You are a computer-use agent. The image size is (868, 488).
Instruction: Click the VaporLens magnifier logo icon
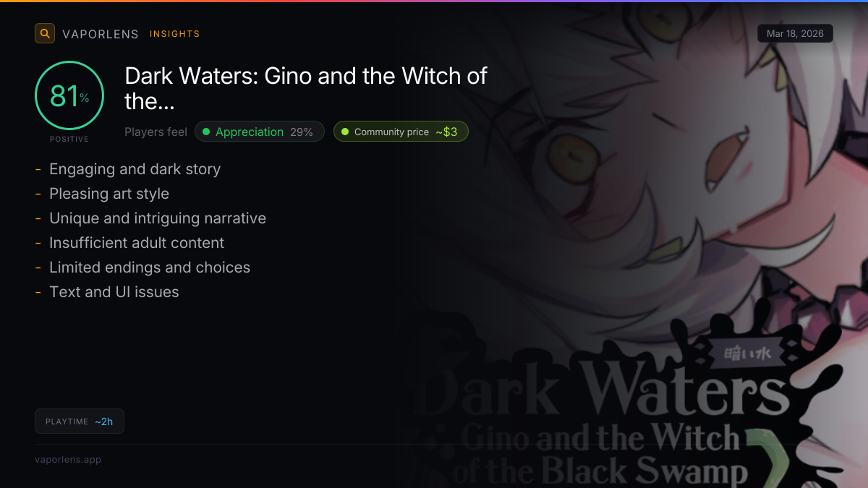click(x=45, y=33)
